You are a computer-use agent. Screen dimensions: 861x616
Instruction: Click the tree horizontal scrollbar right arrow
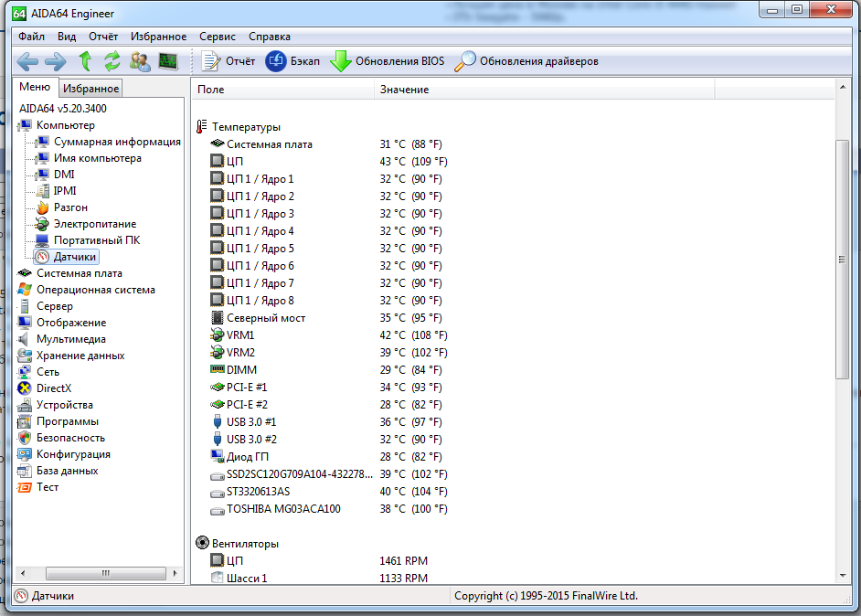pyautogui.click(x=175, y=573)
